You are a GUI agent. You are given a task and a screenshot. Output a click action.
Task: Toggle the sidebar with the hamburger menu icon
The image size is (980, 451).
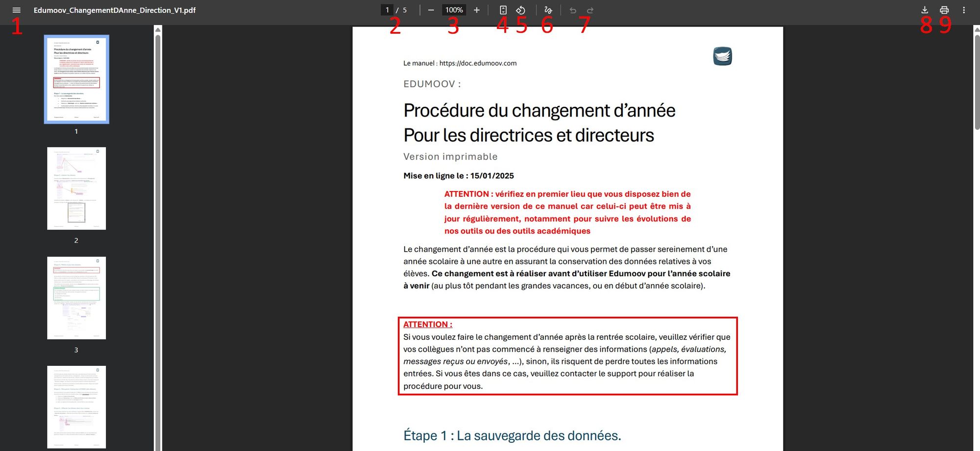(x=16, y=10)
